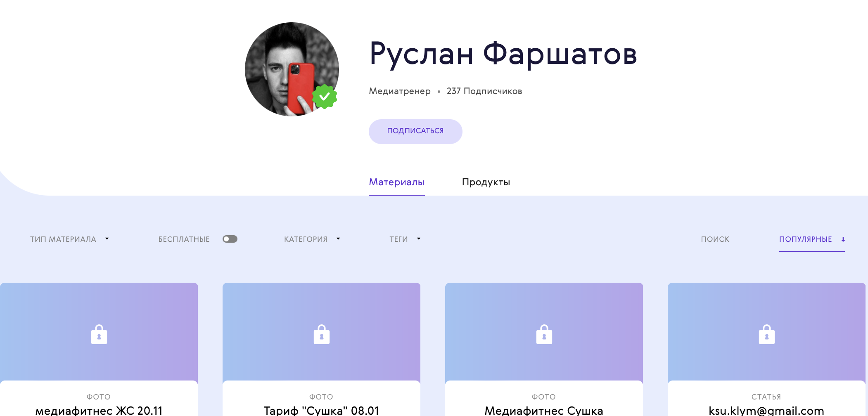Click the 237 Подписчиков subscriber count
Image resolution: width=868 pixels, height=416 pixels.
[484, 91]
